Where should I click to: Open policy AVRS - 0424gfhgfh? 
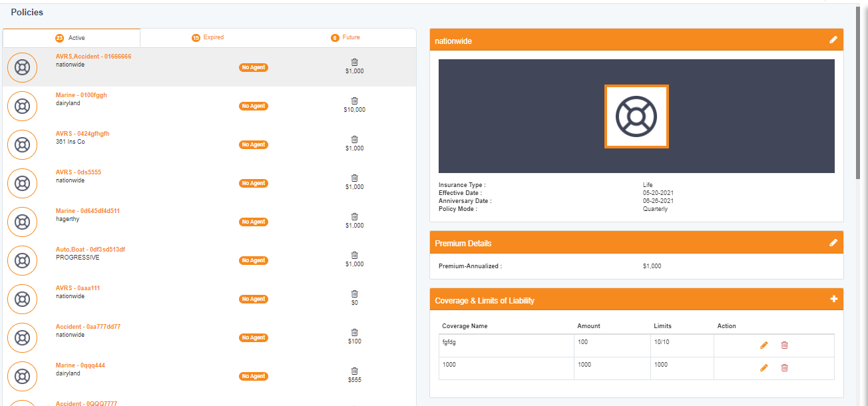click(83, 134)
